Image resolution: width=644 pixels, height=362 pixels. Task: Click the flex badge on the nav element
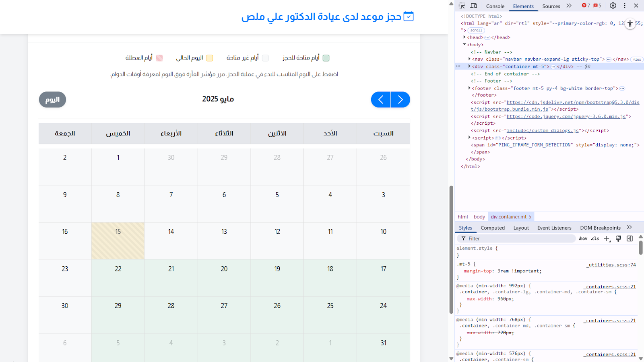[x=637, y=59]
